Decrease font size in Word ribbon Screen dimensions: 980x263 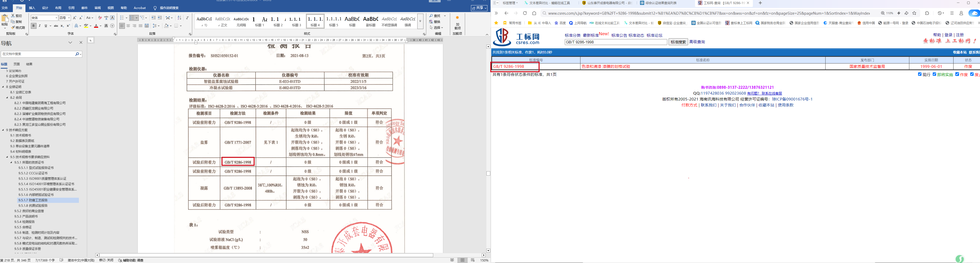pos(81,18)
